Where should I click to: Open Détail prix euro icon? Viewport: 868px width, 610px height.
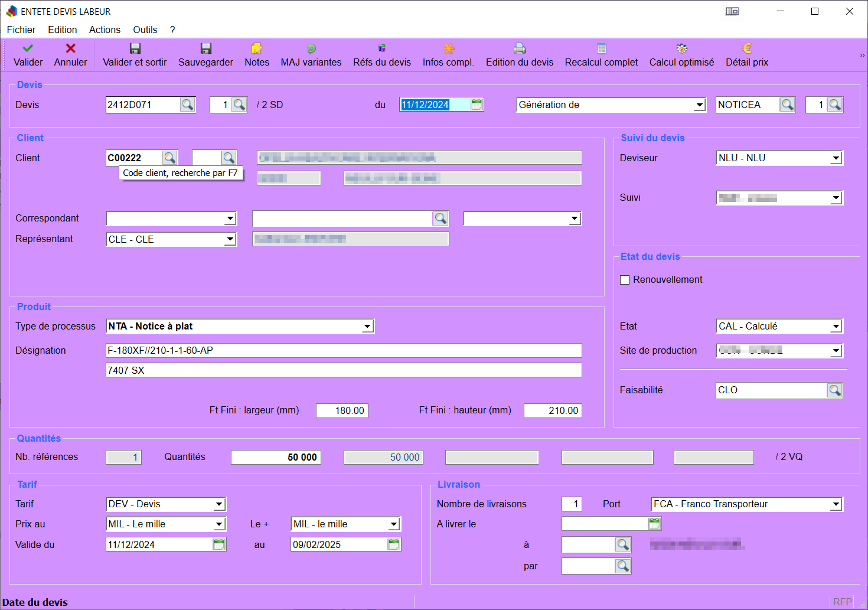[x=746, y=49]
